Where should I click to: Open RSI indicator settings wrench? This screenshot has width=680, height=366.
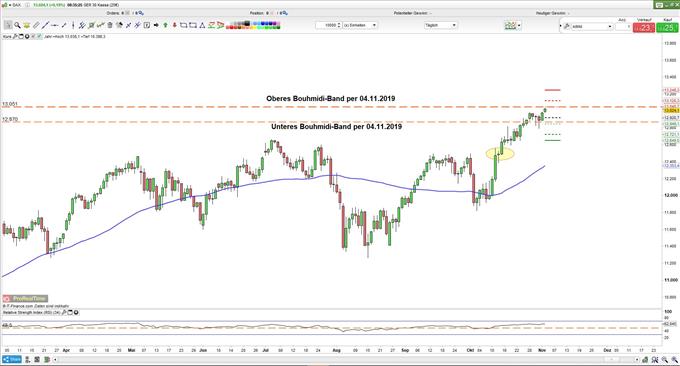(64, 312)
